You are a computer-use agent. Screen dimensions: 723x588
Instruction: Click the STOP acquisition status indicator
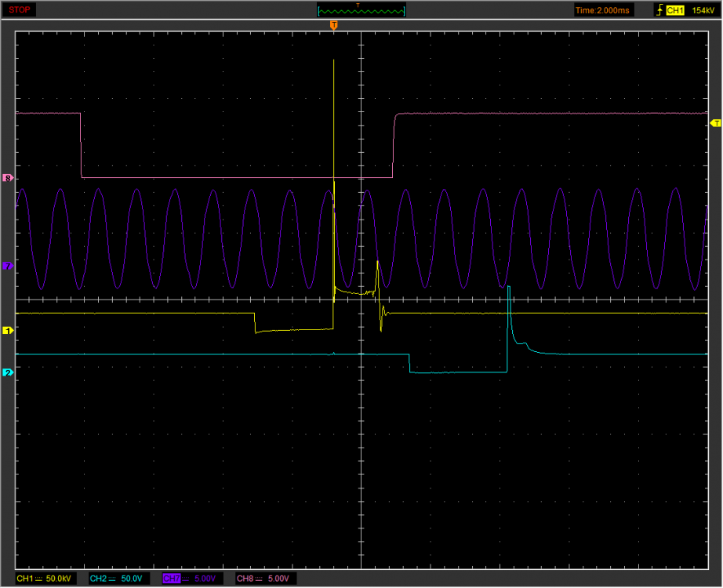click(x=20, y=9)
